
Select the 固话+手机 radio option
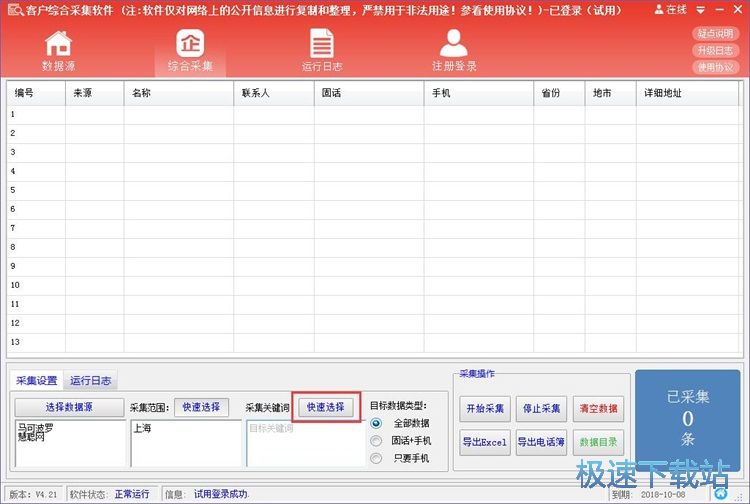376,441
